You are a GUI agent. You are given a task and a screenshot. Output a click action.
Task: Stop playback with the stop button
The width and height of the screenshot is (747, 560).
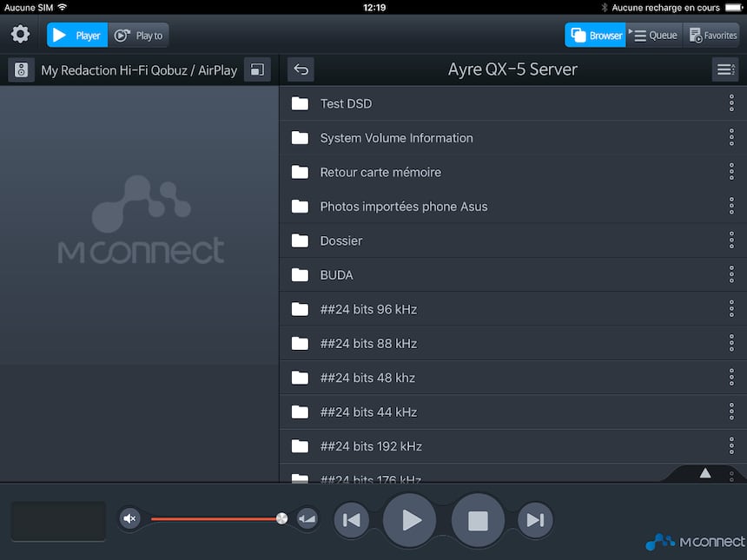[478, 520]
